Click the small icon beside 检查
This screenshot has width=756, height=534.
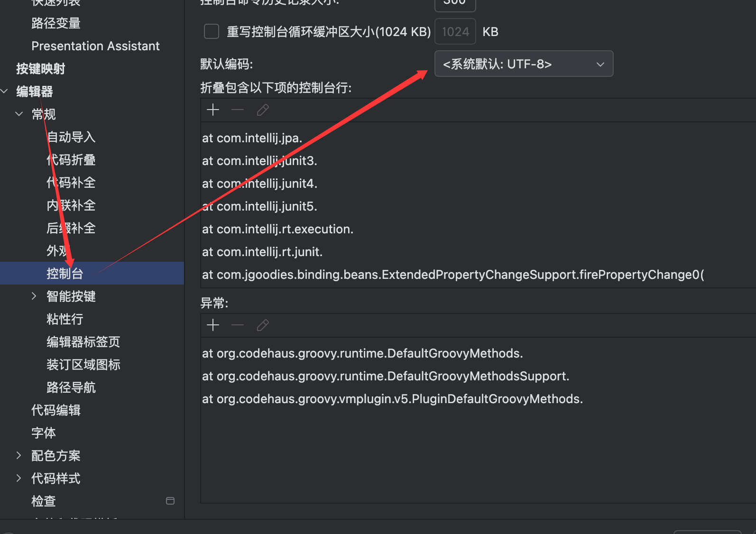(x=170, y=501)
